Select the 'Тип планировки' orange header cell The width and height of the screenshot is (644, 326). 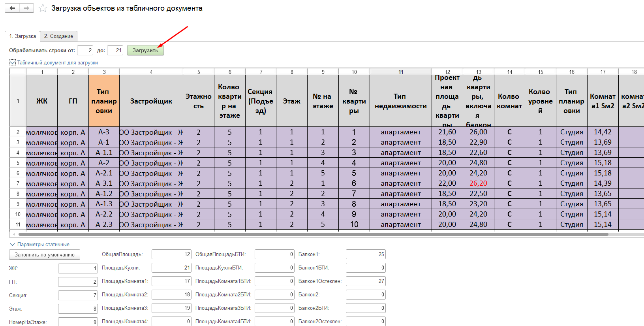(104, 101)
